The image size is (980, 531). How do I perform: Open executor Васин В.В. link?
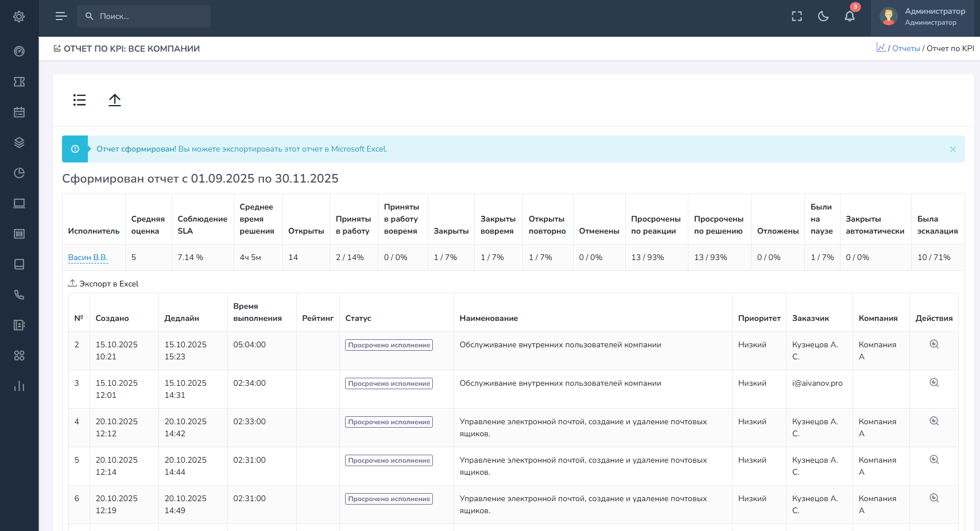click(88, 257)
